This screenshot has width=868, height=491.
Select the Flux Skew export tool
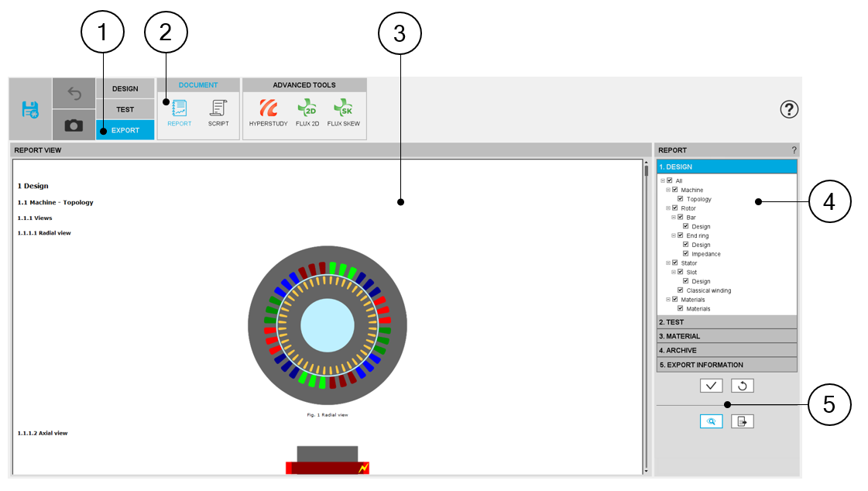(x=343, y=113)
